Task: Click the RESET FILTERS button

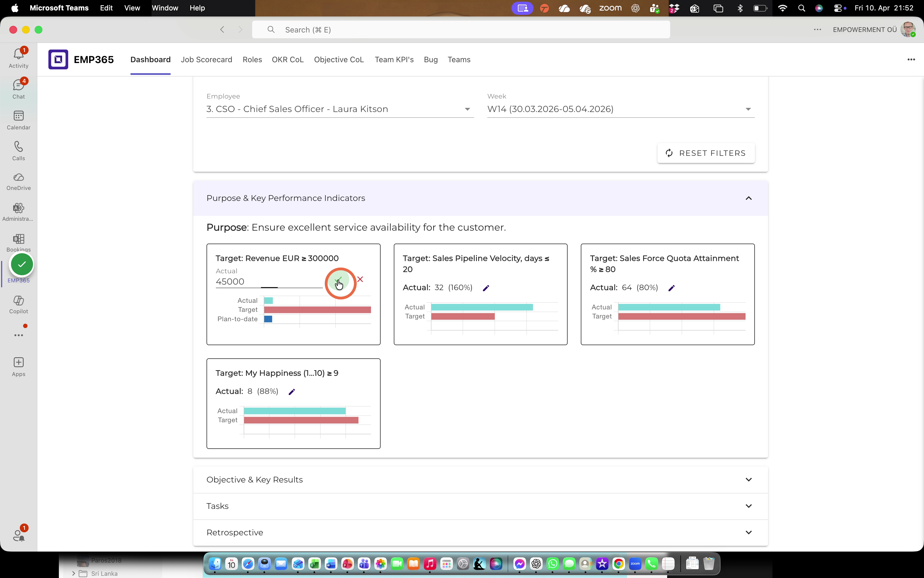Action: 706,153
